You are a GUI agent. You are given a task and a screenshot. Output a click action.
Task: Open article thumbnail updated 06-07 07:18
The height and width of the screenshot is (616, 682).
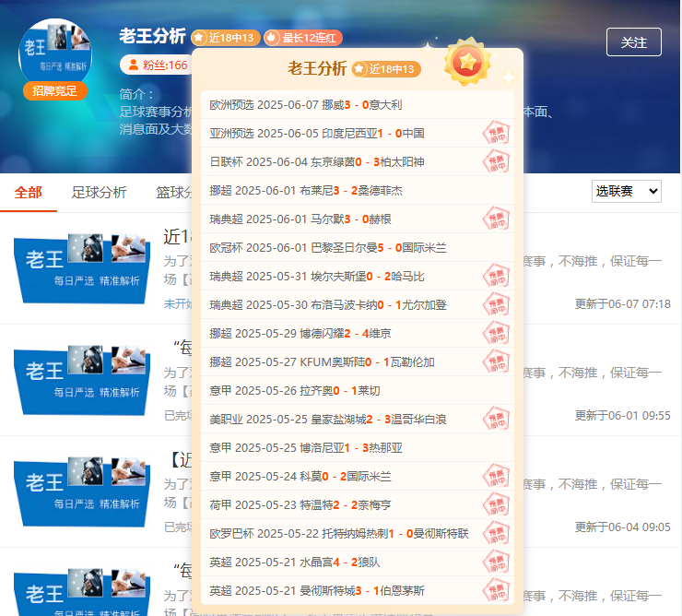pos(82,268)
